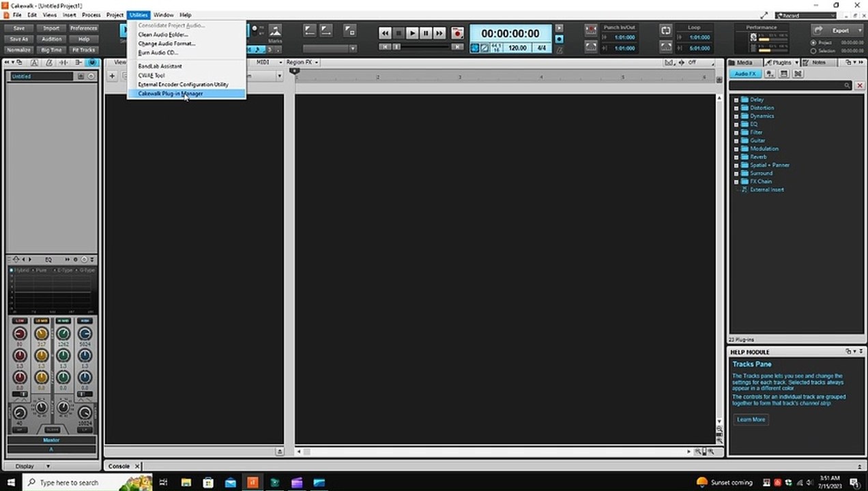Pick Clean Audio Folder menu entry
Image resolution: width=868 pixels, height=491 pixels.
pos(163,34)
